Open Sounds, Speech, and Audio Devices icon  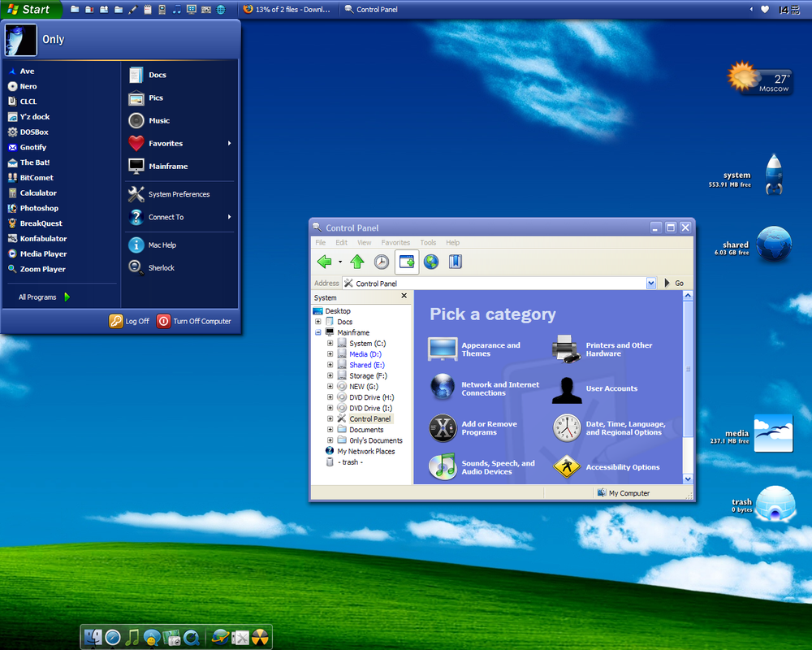[443, 466]
